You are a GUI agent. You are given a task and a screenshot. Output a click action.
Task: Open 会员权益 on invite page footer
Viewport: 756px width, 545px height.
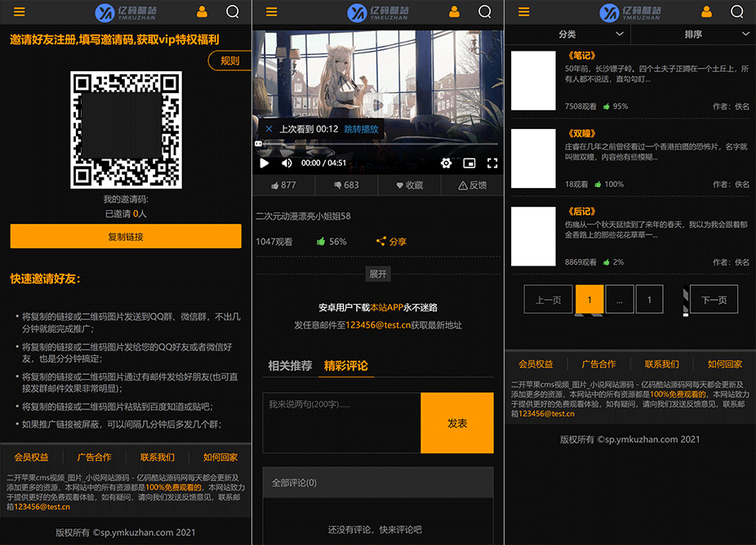click(31, 457)
